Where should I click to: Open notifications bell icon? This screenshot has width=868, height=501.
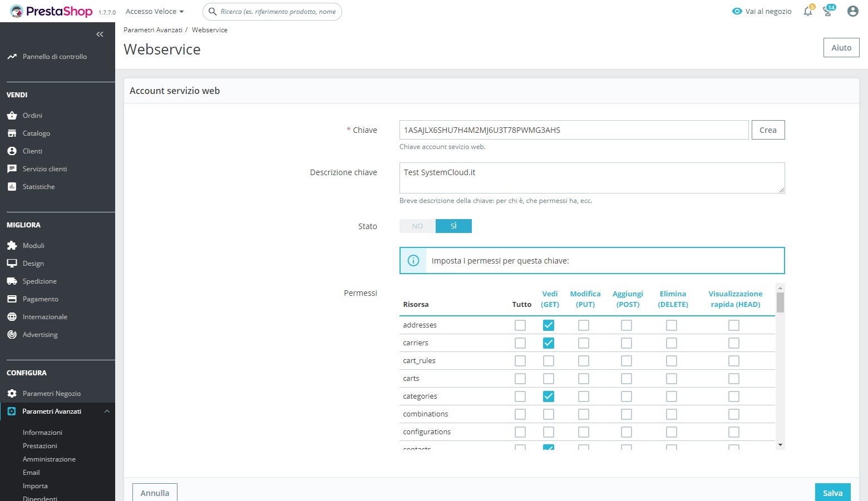tap(808, 11)
